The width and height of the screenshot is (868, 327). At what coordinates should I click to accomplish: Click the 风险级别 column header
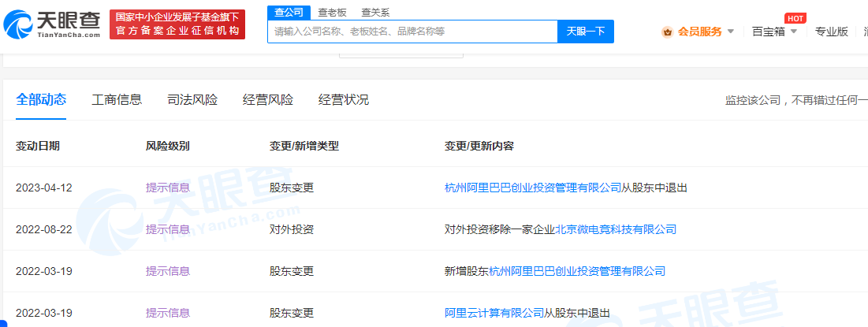point(168,146)
